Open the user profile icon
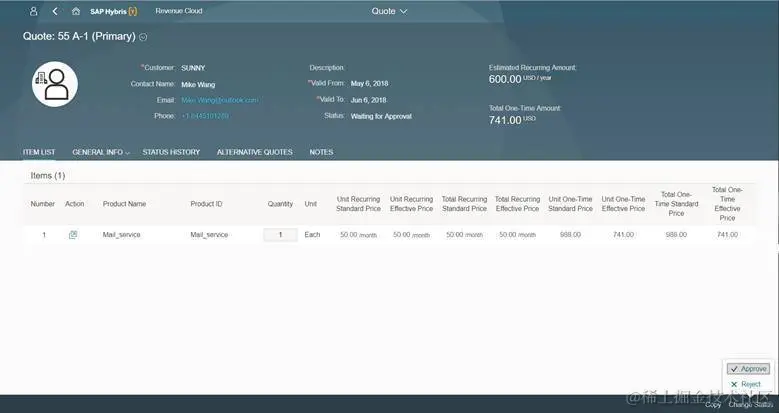 point(33,11)
